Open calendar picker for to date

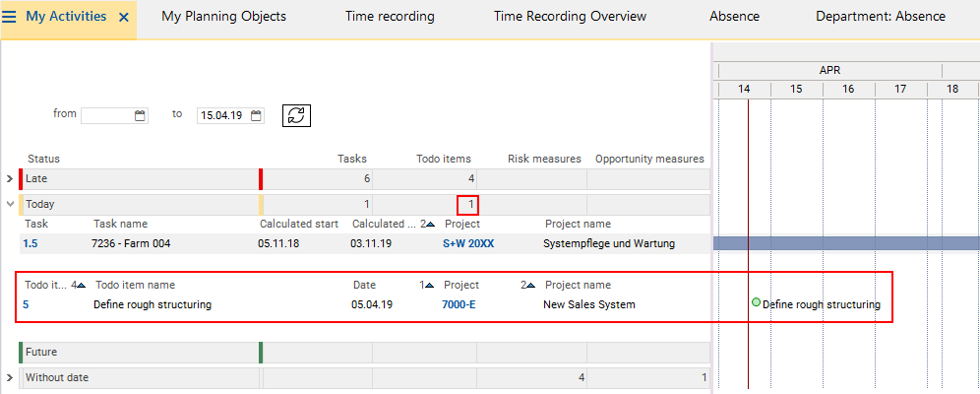256,115
